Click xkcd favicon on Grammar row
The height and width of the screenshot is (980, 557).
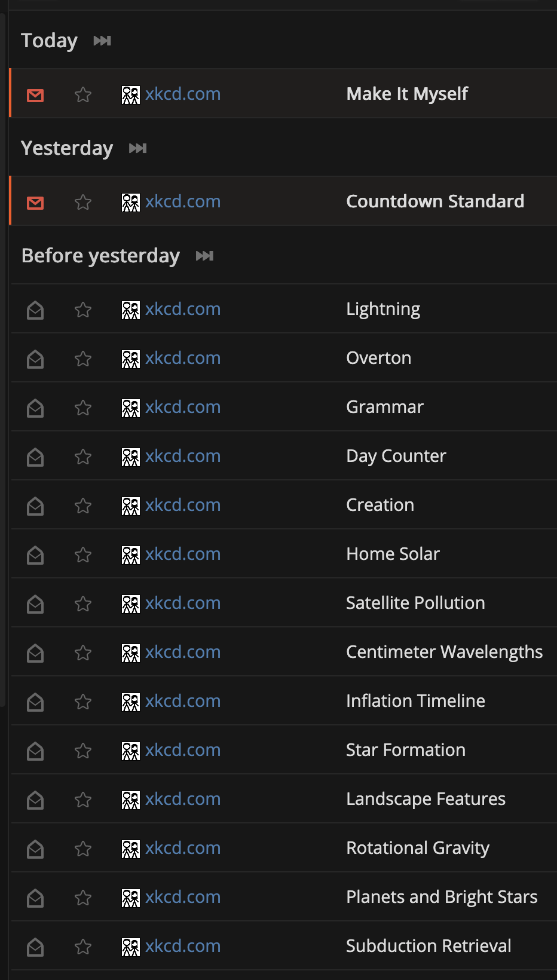130,408
